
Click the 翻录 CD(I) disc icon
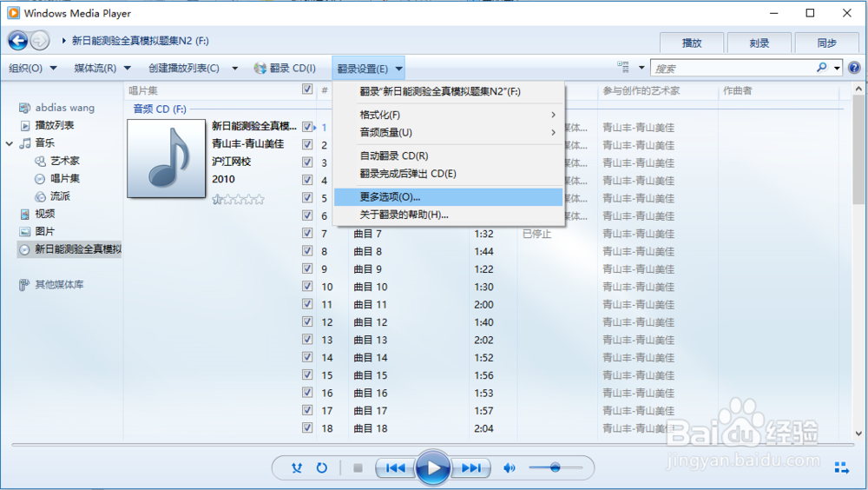point(260,68)
